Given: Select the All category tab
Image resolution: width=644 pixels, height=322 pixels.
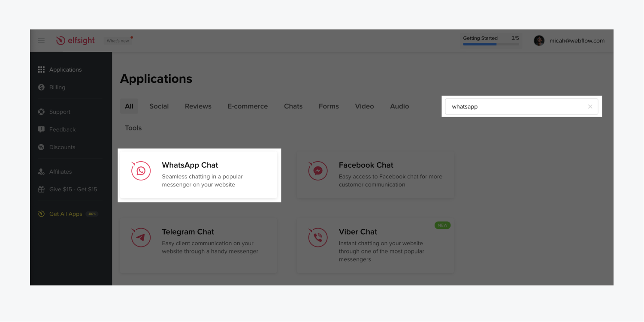Looking at the screenshot, I should tap(129, 106).
